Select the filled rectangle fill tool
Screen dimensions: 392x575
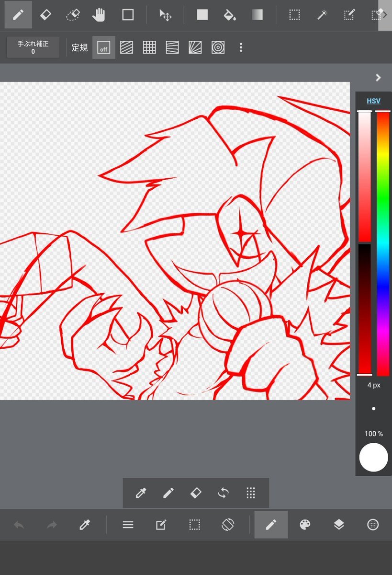pyautogui.click(x=202, y=15)
